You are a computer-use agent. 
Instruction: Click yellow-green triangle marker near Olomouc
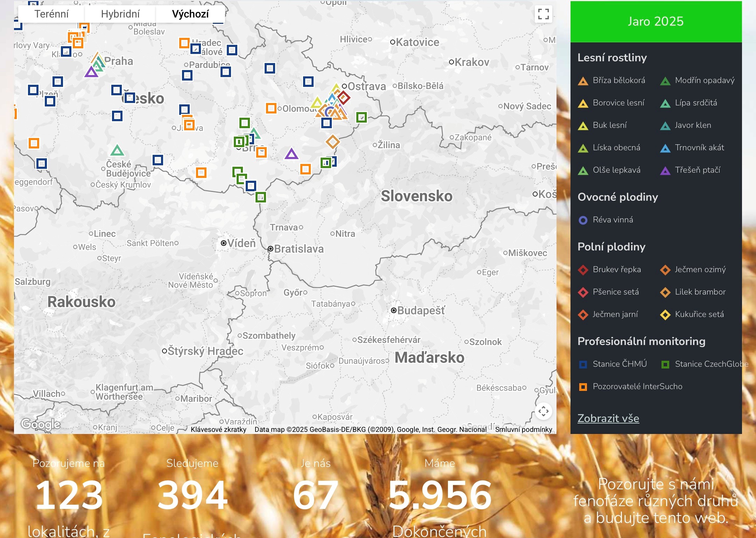coord(317,103)
